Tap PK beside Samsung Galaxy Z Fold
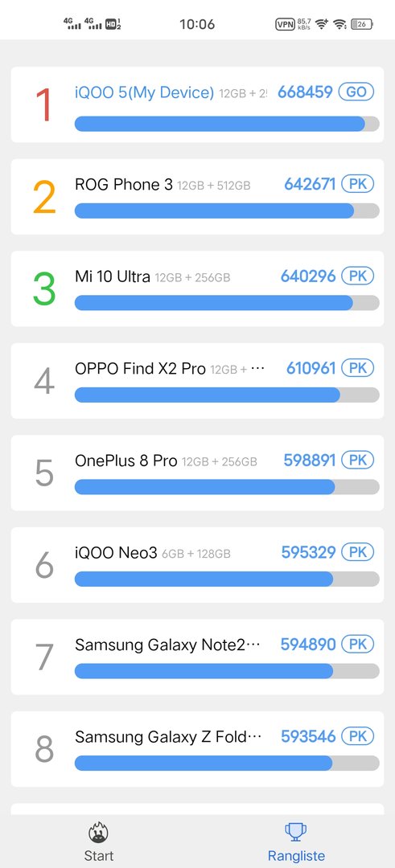Viewport: 395px width, 868px height. point(358,736)
